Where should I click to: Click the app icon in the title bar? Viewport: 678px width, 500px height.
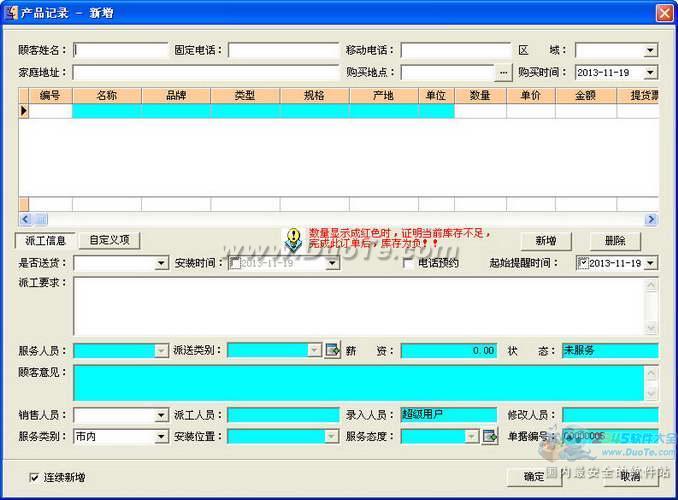coord(11,13)
